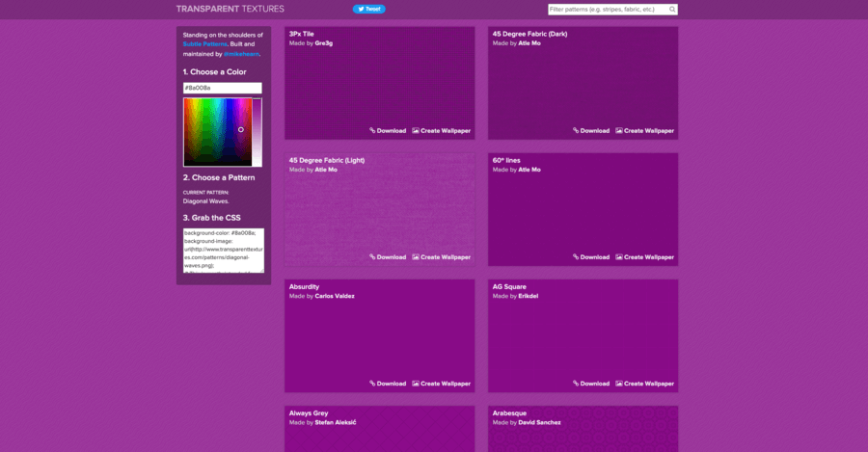
Task: Click the '2. Choose a Pattern' heading
Action: pyautogui.click(x=219, y=177)
